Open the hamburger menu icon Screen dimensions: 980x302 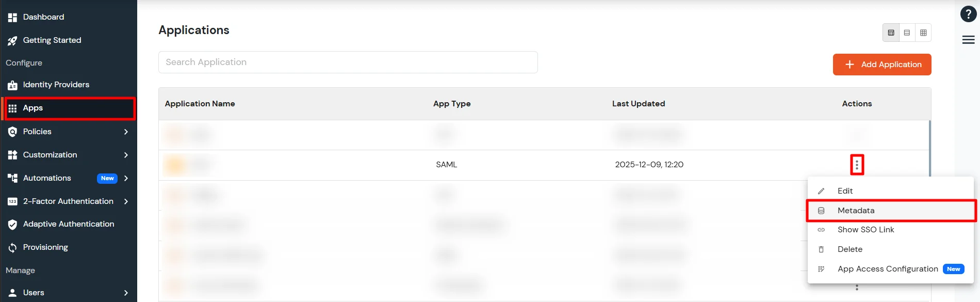(x=968, y=40)
